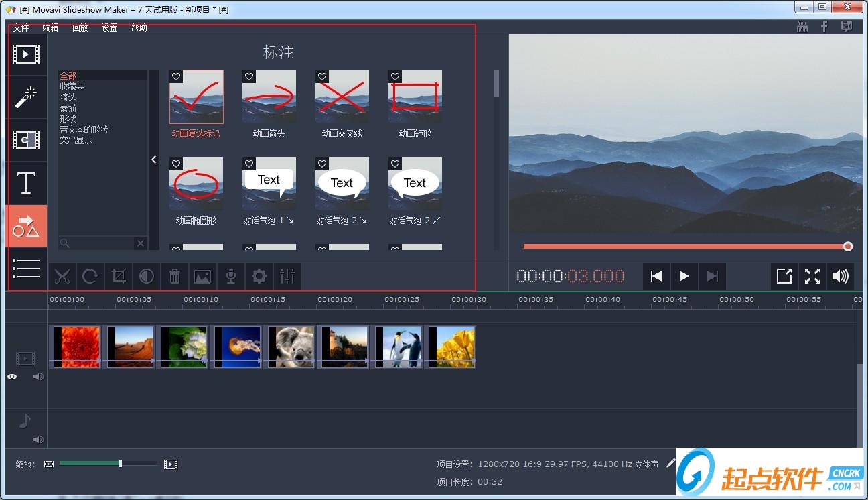Collapse the category list with arrow

pyautogui.click(x=154, y=160)
